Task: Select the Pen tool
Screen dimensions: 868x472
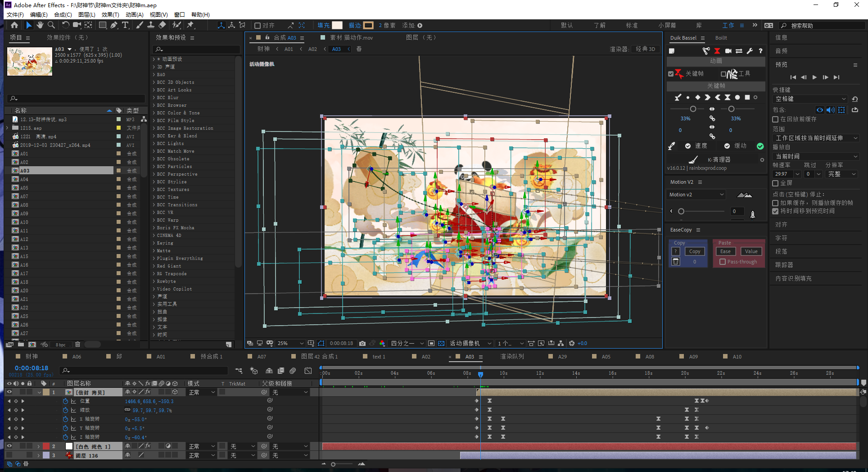Action: [x=114, y=25]
